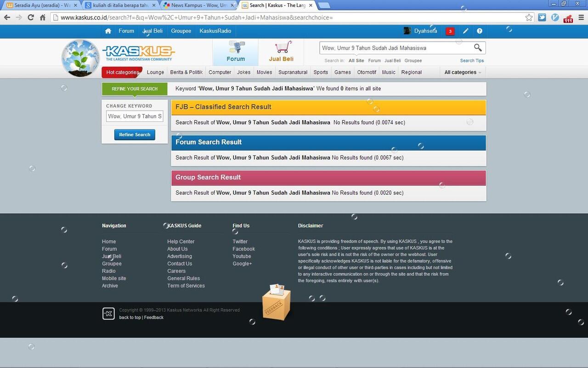Click Groupee in the top blue bar
Viewport: 588px width, 368px height.
tap(181, 31)
